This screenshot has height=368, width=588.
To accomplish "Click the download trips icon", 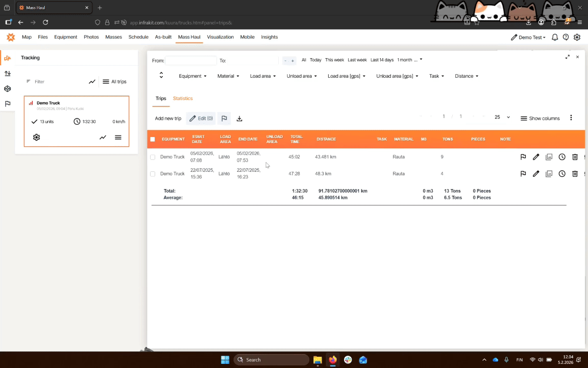I will 239,119.
